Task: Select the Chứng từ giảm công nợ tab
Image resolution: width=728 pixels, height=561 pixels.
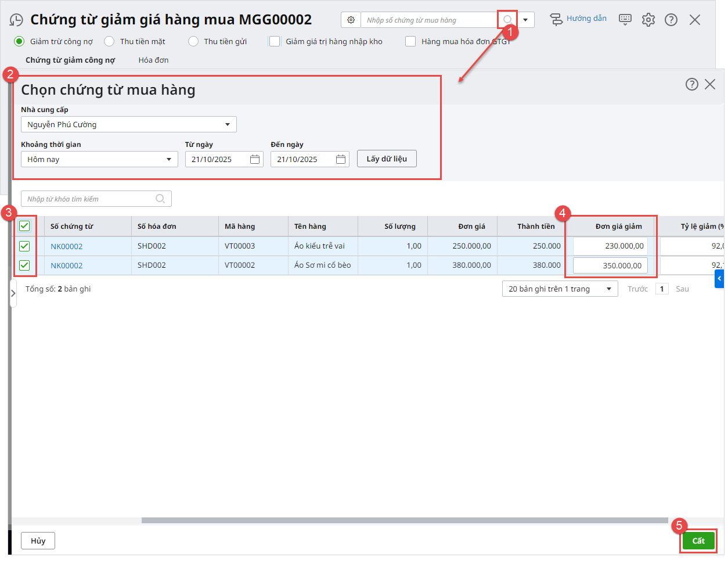Action: pyautogui.click(x=70, y=60)
